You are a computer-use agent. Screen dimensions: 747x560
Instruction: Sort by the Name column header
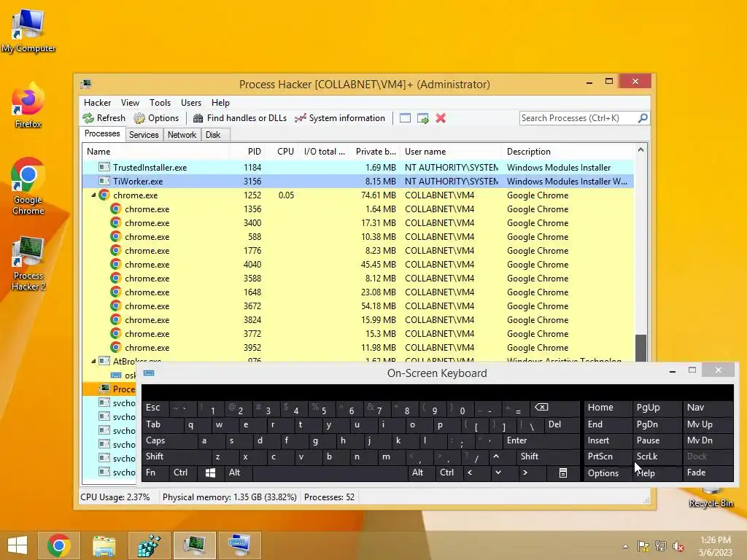(155, 152)
